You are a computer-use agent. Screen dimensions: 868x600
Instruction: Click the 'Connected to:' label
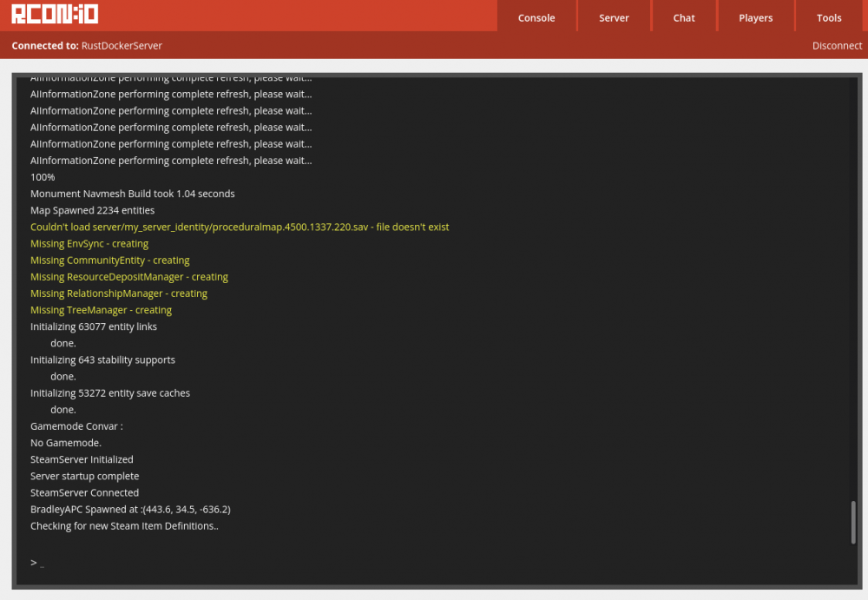tap(45, 45)
